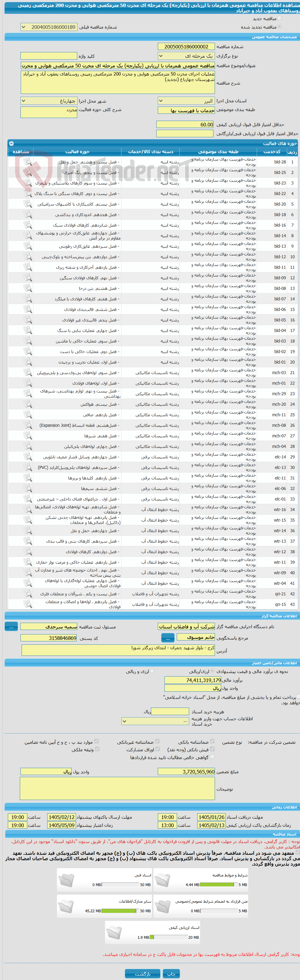Screen dimensions: 300x980
Task: Open the شرایط و ضوابط مناقصه documents folder
Action: click(x=163, y=880)
